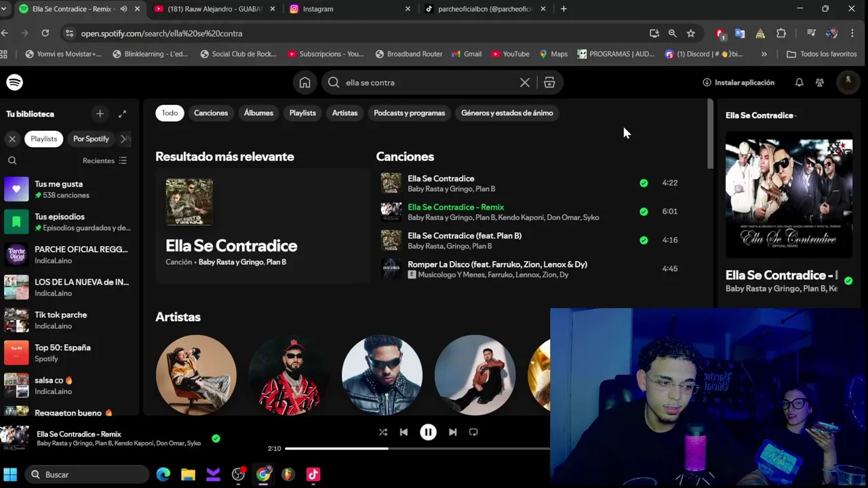Image resolution: width=868 pixels, height=488 pixels.
Task: Open Chrome extensions puzzle icon
Action: pyautogui.click(x=781, y=33)
